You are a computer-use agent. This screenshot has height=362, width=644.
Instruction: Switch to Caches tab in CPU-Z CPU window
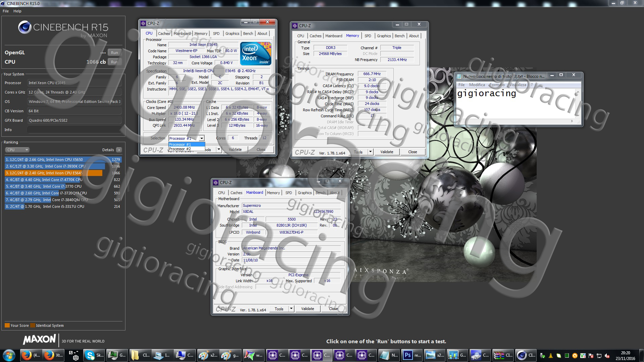click(x=164, y=34)
